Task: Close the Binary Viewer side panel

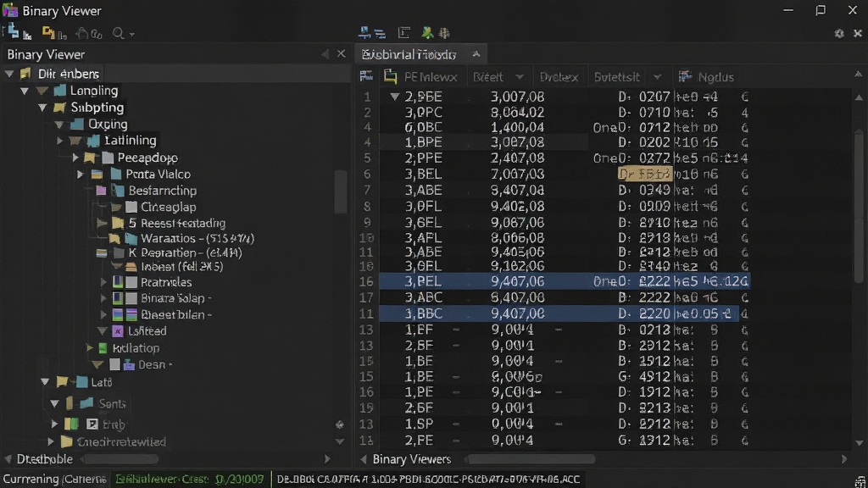Action: click(x=341, y=53)
